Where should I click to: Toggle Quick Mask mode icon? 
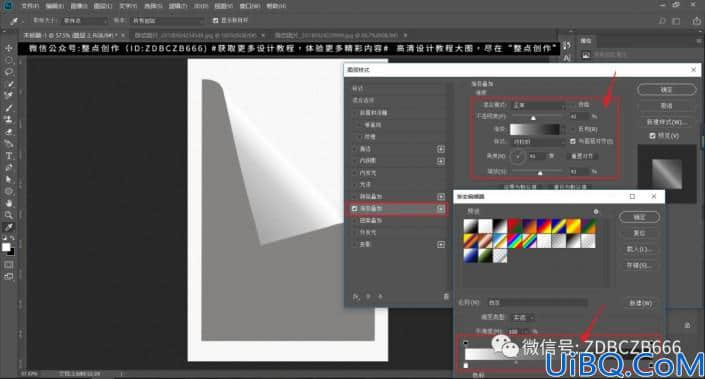click(9, 265)
